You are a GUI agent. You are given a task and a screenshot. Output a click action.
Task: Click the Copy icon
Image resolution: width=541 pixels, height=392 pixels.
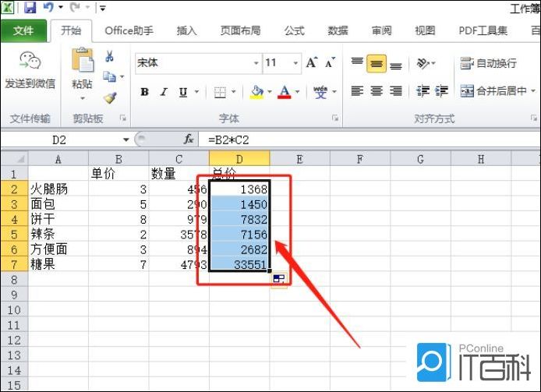tap(109, 76)
